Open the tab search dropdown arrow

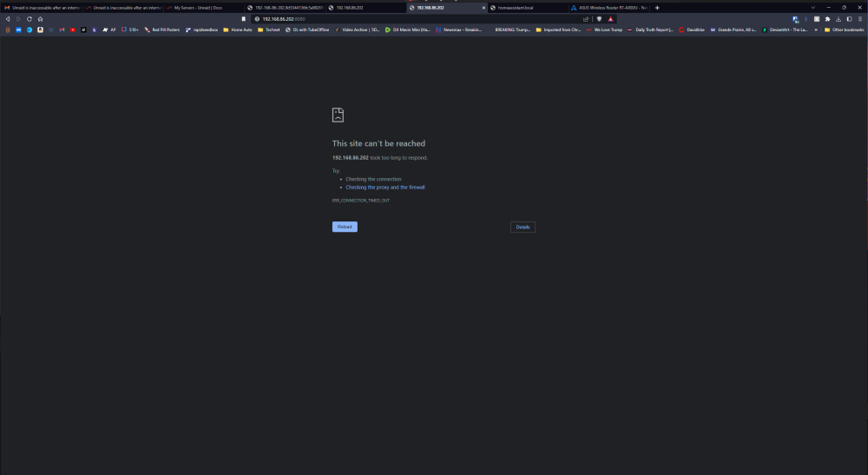point(812,8)
